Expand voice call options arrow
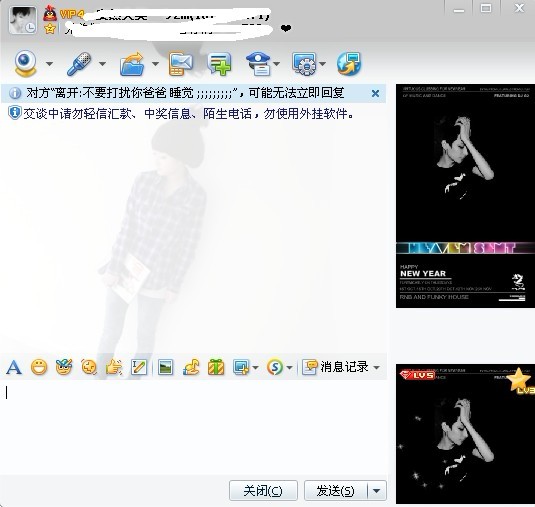 (x=102, y=64)
